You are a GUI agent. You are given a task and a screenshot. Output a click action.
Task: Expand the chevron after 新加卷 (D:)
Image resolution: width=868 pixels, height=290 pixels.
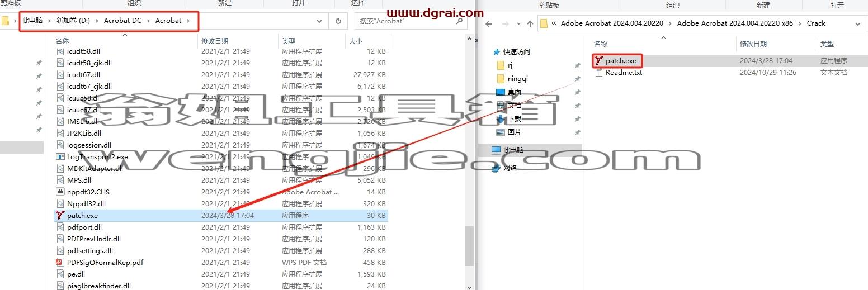(x=97, y=21)
